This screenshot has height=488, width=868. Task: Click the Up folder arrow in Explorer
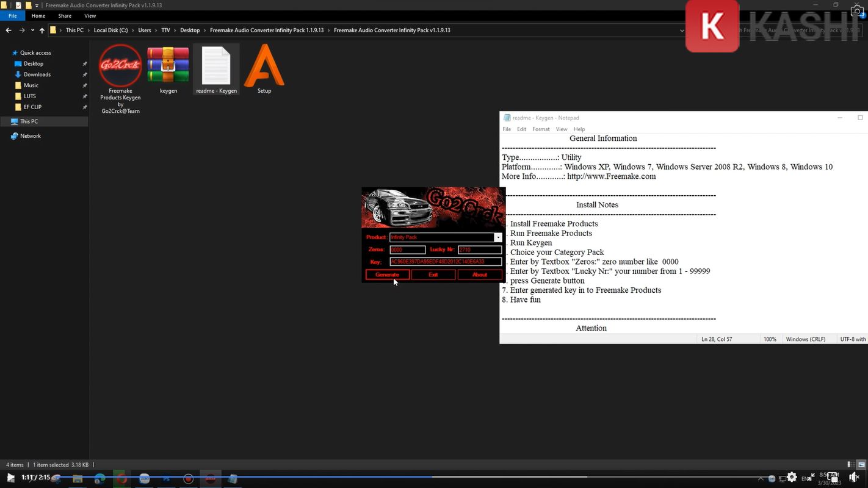coord(42,30)
